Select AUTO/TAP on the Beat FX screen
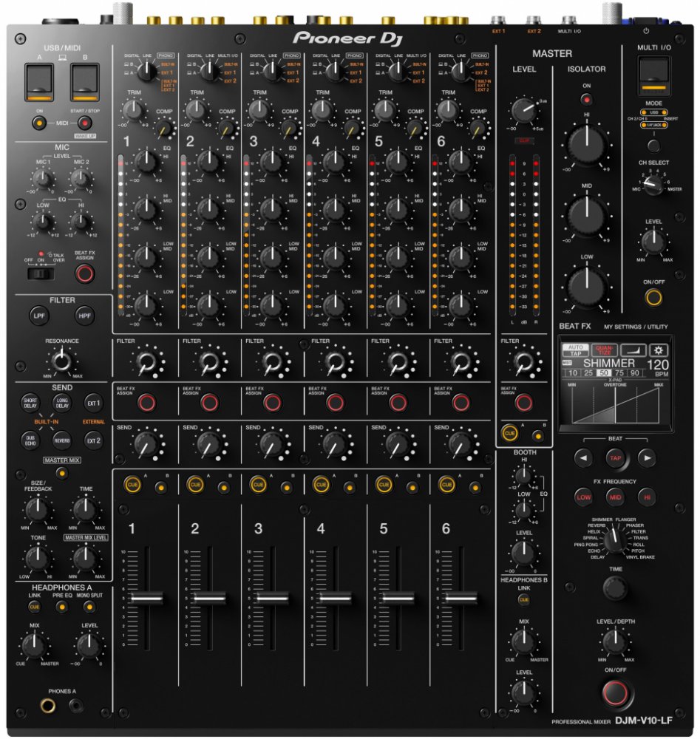 click(574, 350)
